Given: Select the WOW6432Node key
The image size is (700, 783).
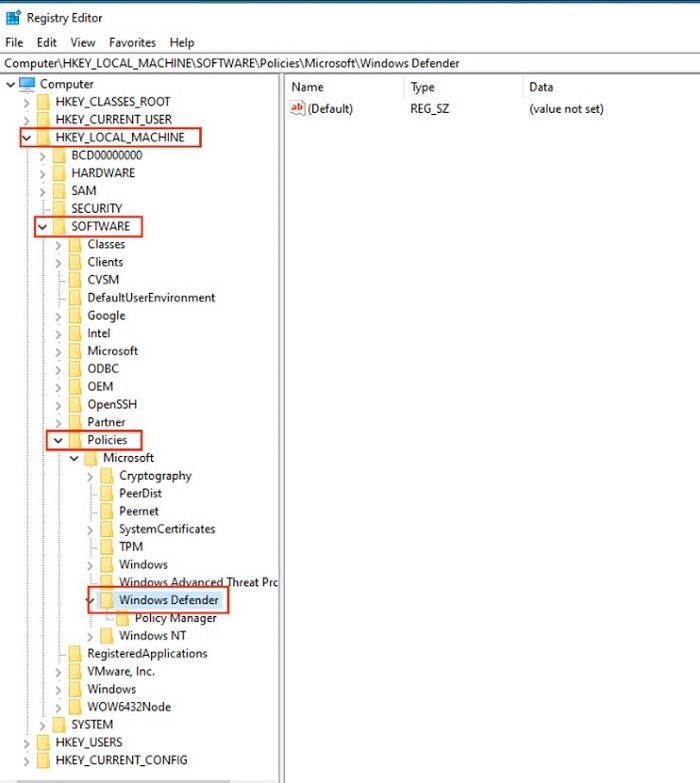Looking at the screenshot, I should 128,707.
